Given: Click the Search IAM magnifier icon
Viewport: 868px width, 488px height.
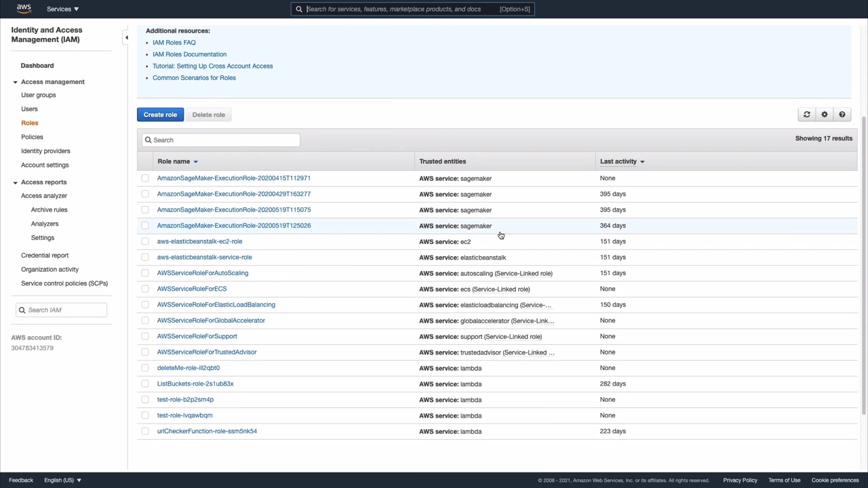Looking at the screenshot, I should [22, 310].
